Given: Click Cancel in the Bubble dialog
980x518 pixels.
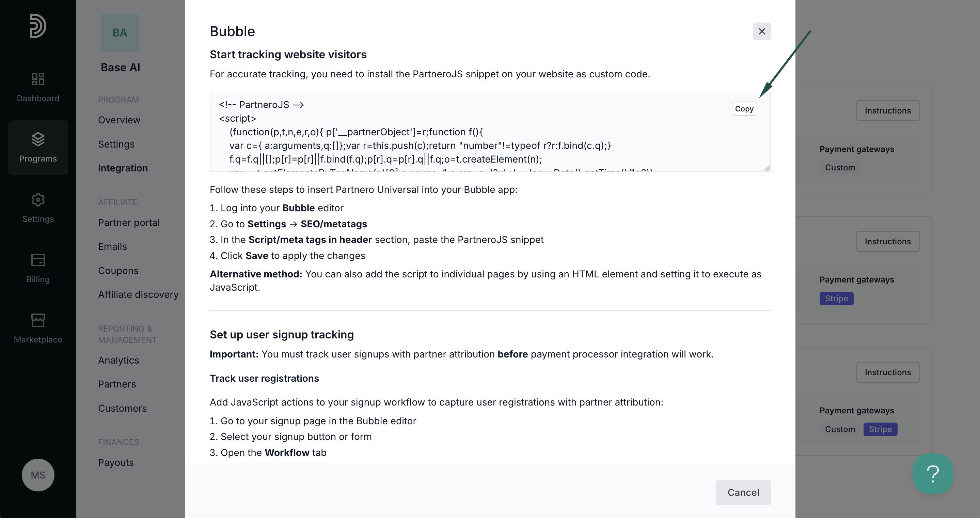Looking at the screenshot, I should pyautogui.click(x=743, y=492).
